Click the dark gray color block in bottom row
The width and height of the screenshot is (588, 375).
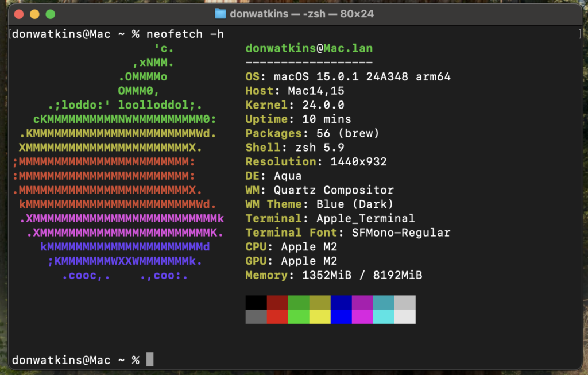(256, 316)
